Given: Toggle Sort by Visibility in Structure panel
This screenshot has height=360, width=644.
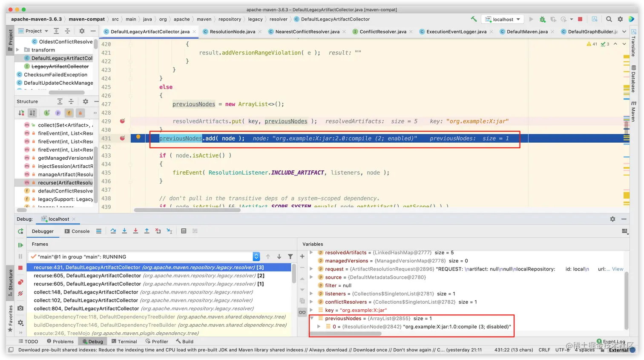Looking at the screenshot, I should (21, 112).
